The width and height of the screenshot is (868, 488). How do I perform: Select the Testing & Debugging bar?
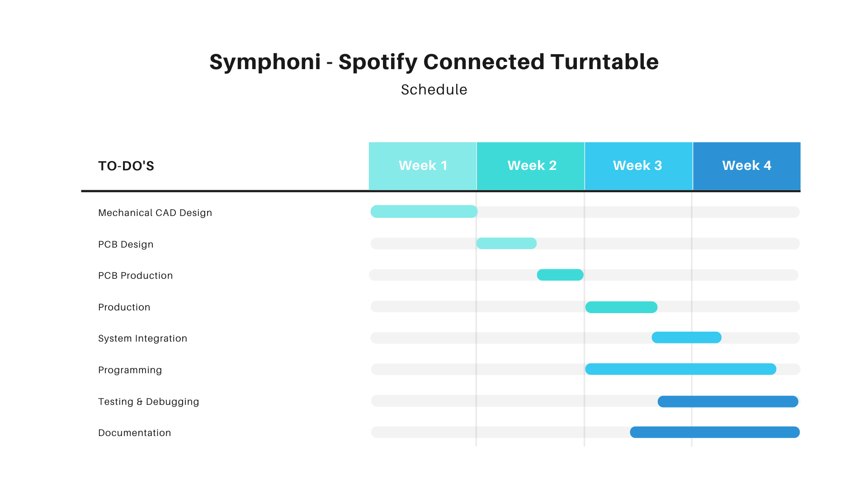pyautogui.click(x=728, y=402)
